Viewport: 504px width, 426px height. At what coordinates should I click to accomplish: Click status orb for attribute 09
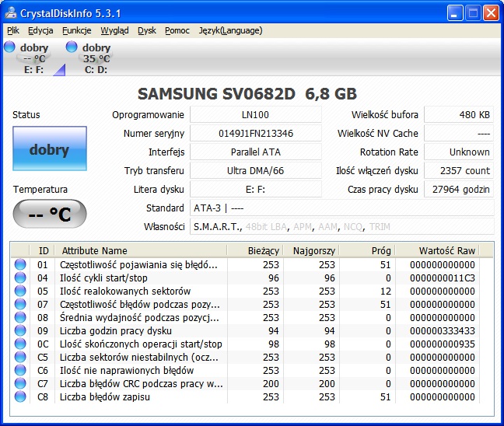tap(20, 330)
